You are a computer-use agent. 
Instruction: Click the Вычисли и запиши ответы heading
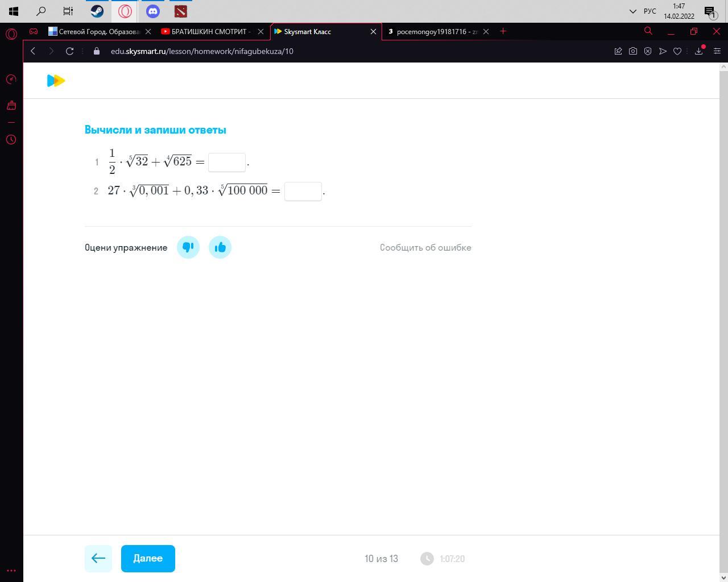click(155, 130)
